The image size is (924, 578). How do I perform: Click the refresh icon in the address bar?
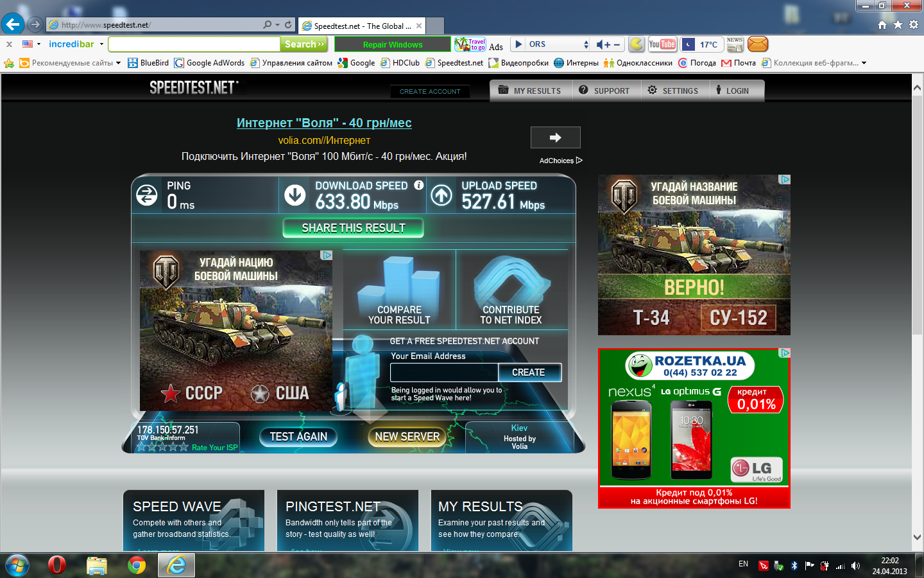point(288,25)
